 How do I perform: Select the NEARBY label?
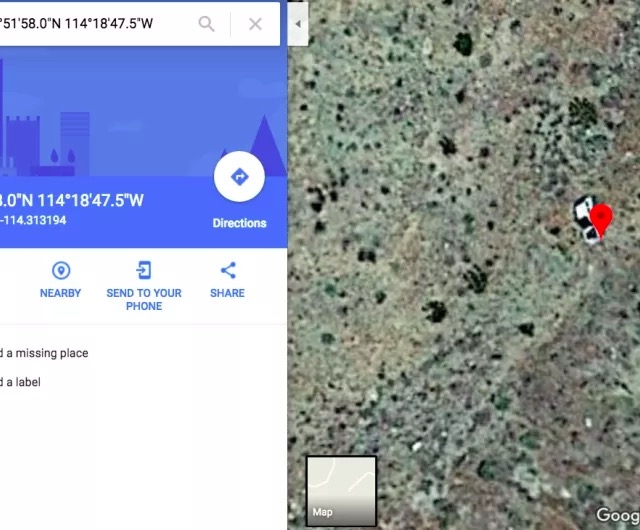pyautogui.click(x=60, y=293)
